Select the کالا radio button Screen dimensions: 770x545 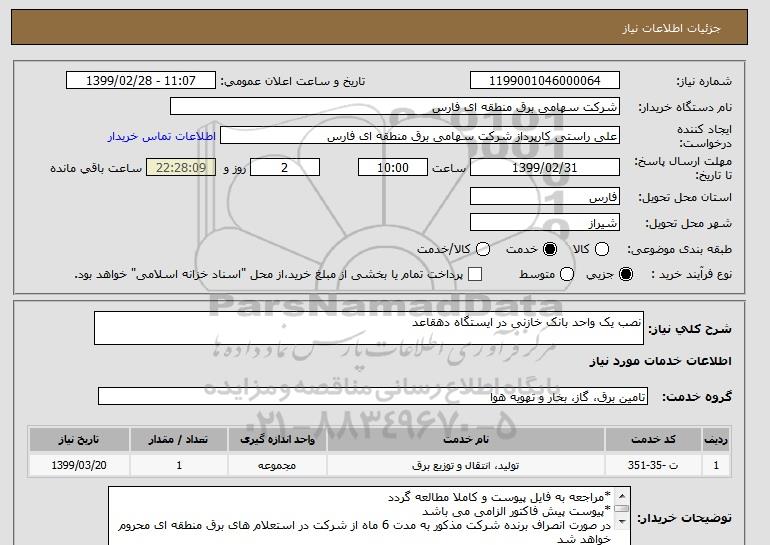click(x=602, y=249)
